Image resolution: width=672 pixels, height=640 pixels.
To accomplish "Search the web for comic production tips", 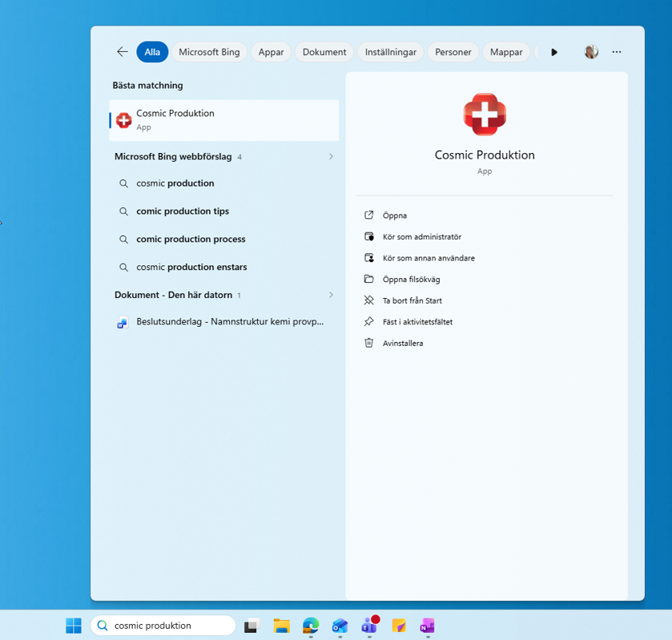I will pos(223,211).
